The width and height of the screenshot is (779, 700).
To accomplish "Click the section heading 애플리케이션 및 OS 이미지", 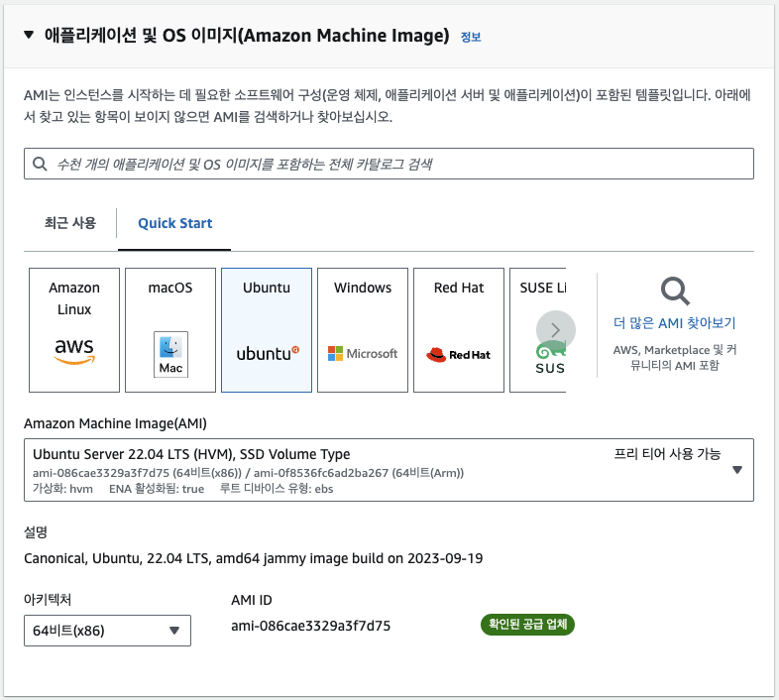I will click(x=247, y=36).
